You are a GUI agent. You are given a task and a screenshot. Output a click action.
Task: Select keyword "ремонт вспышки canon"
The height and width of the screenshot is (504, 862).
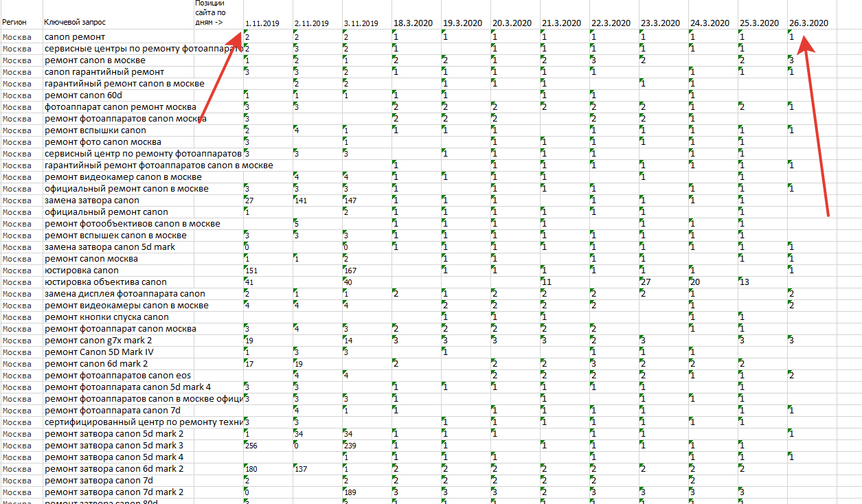[95, 130]
